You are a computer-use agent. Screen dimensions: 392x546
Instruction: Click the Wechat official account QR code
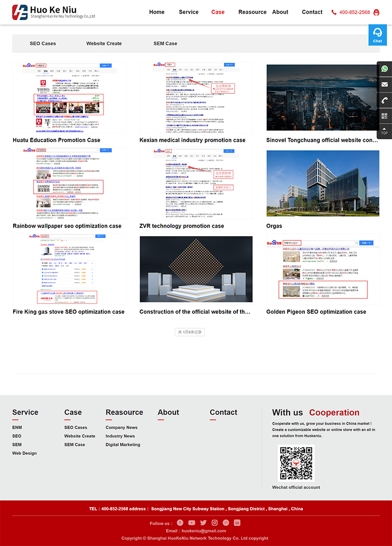(x=296, y=463)
